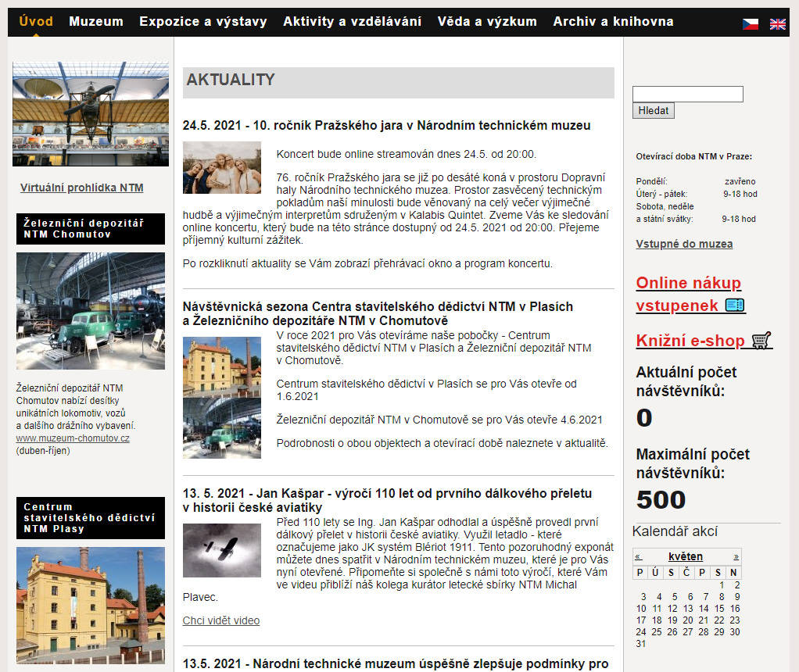This screenshot has height=672, width=799.
Task: Open the Úvod menu item
Action: pos(36,21)
